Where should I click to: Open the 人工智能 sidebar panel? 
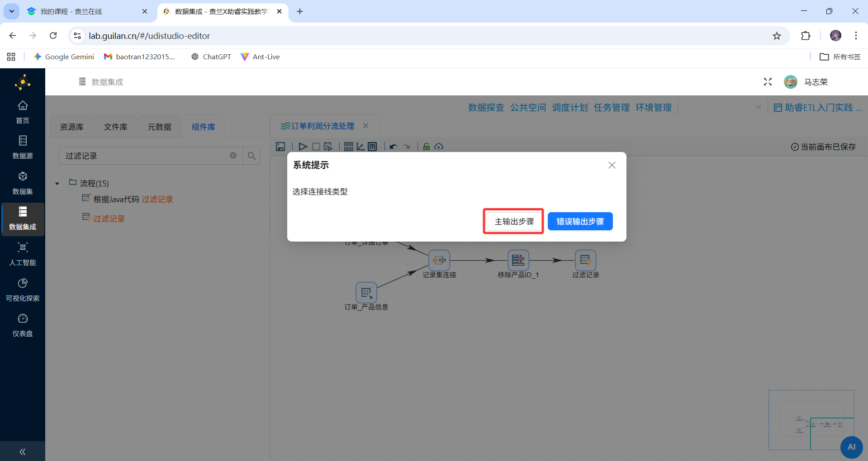click(x=23, y=254)
